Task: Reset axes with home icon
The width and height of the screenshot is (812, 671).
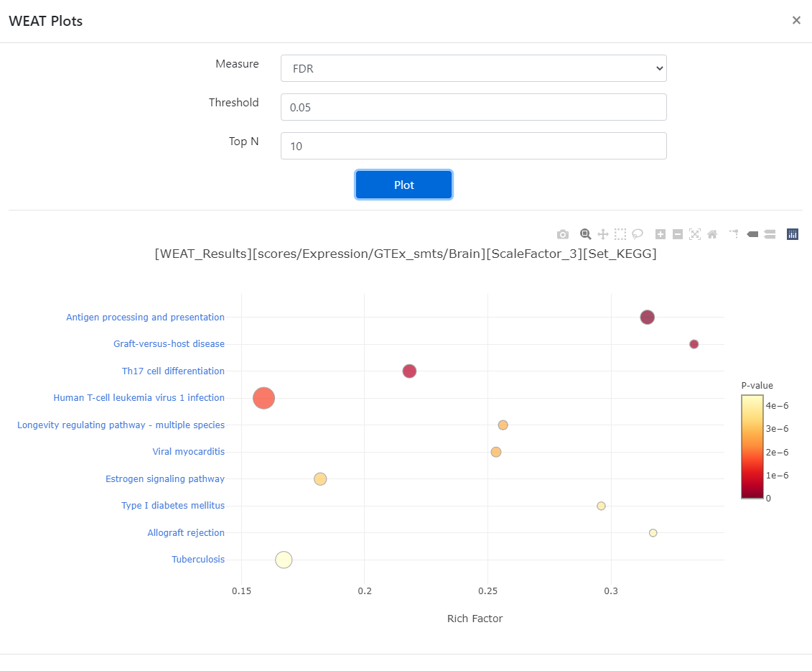Action: (x=712, y=234)
